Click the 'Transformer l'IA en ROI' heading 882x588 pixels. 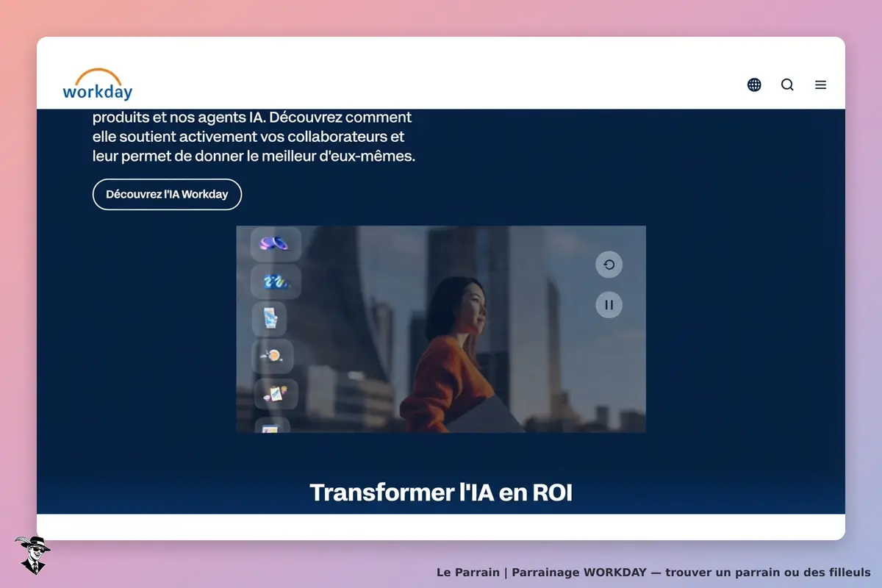point(441,492)
